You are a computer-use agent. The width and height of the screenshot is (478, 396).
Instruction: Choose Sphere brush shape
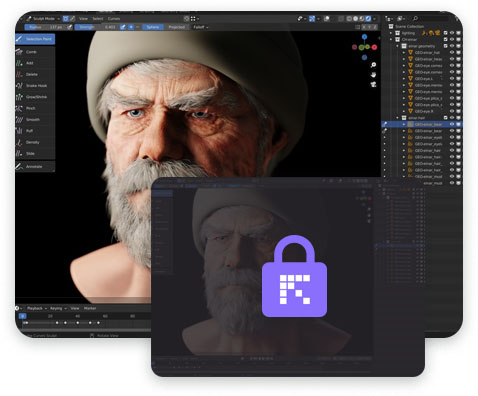coord(153,27)
